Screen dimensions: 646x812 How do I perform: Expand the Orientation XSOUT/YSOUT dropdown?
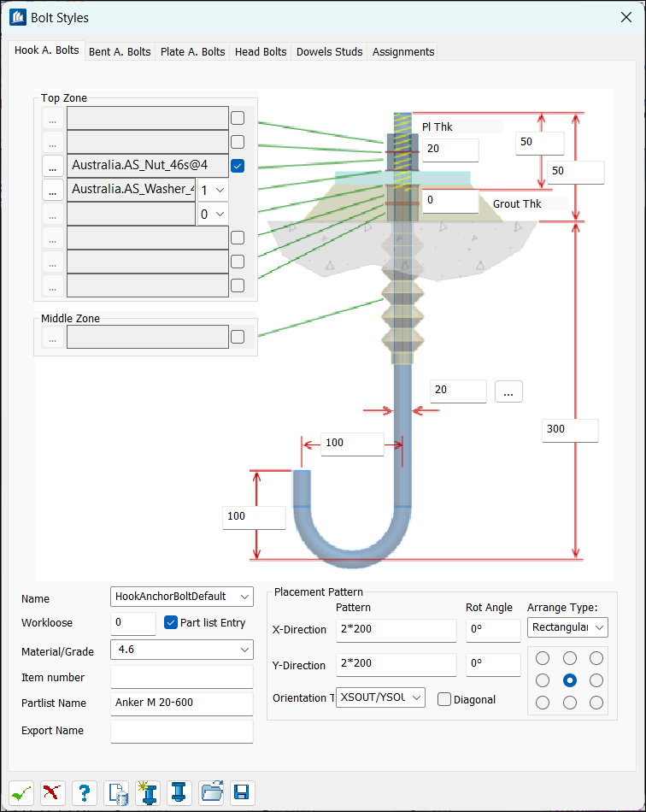coord(380,697)
